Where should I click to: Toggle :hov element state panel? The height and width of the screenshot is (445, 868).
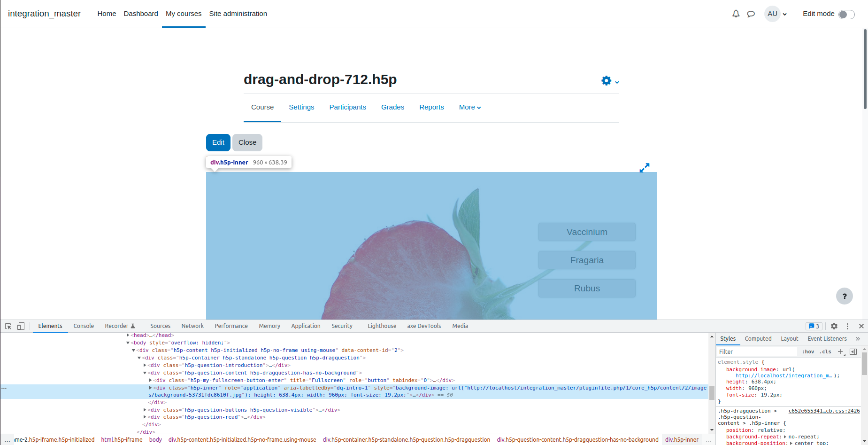808,351
